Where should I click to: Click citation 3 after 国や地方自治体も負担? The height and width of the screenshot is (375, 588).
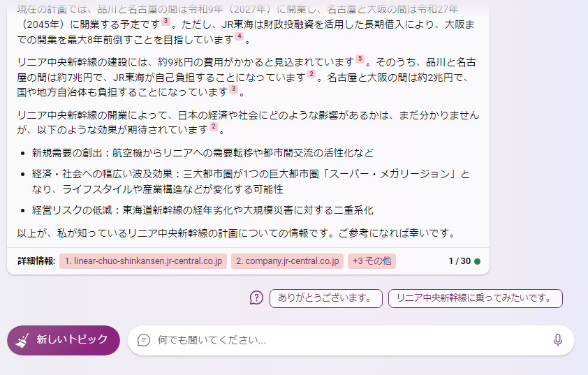[234, 89]
